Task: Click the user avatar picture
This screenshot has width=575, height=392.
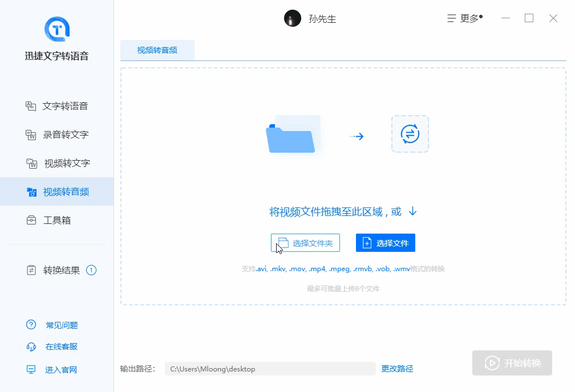Action: (x=293, y=18)
